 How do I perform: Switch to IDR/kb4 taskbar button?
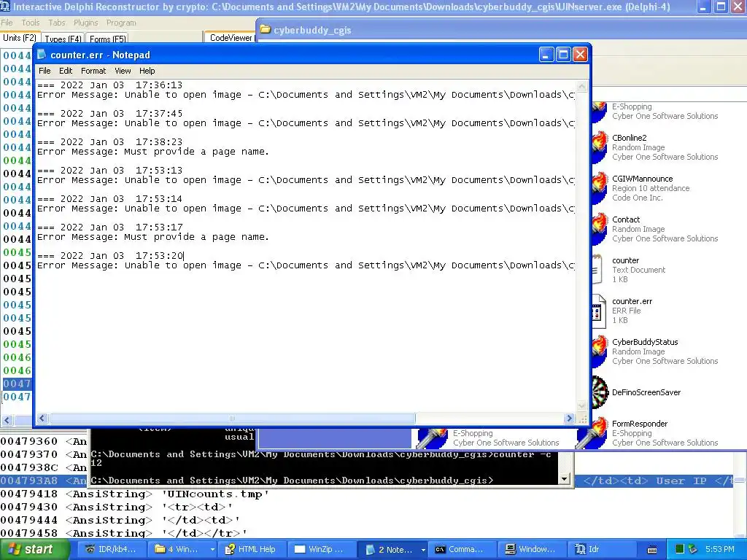pyautogui.click(x=111, y=550)
